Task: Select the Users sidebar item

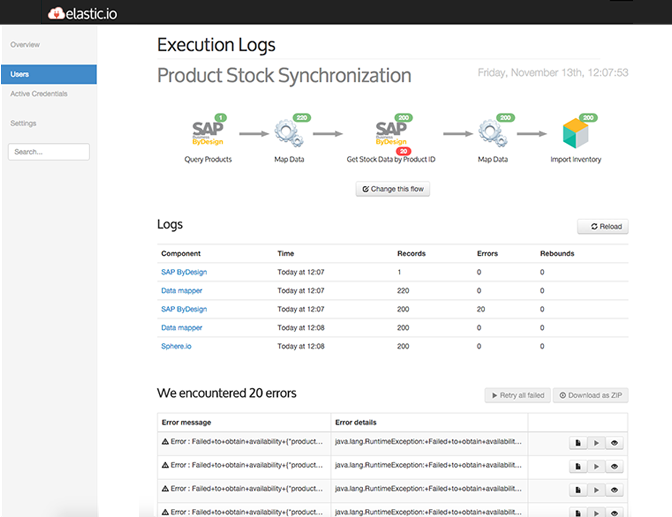Action: pos(49,74)
